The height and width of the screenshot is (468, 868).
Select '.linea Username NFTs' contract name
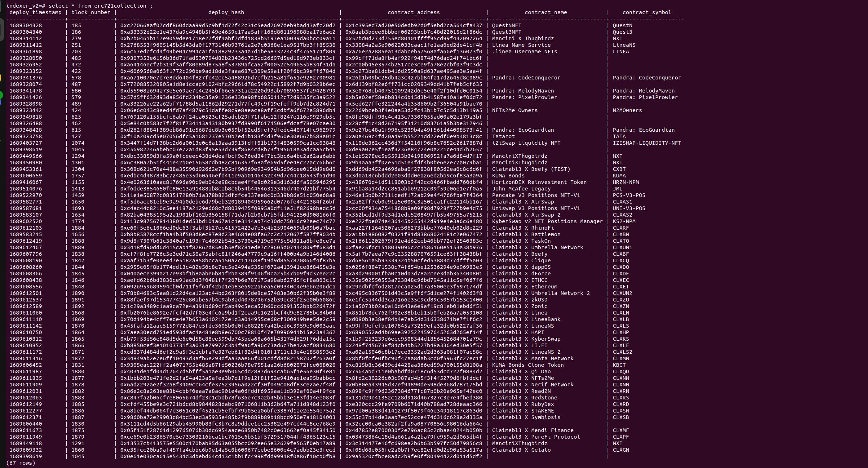[x=524, y=52]
